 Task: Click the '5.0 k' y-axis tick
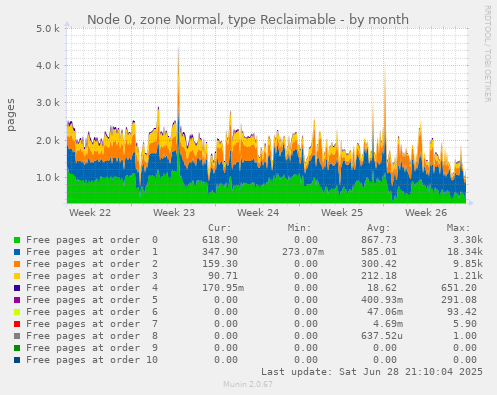48,29
